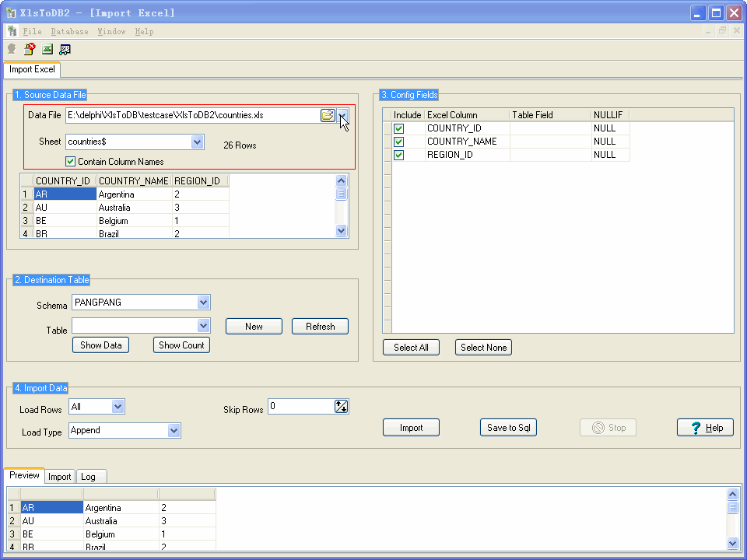Click the Show Count button
The image size is (747, 560).
(181, 345)
